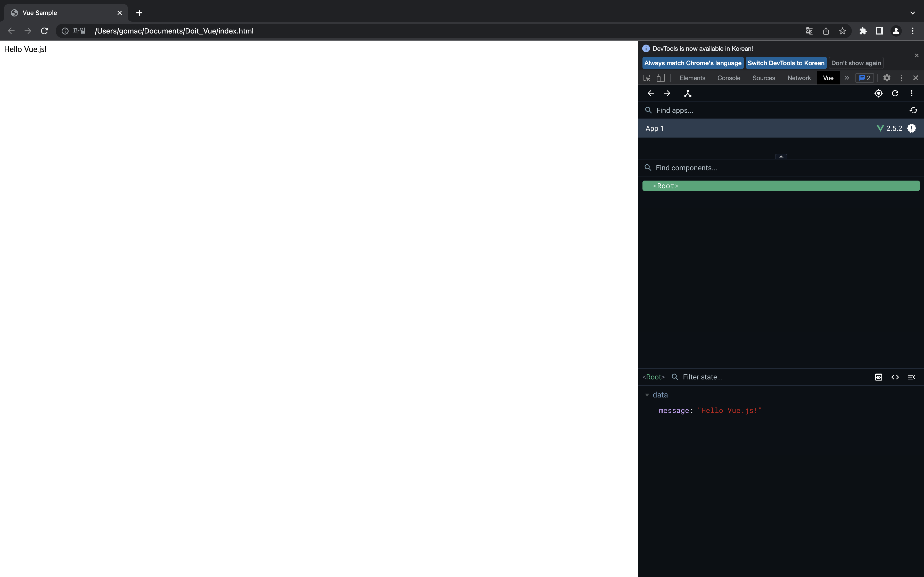Toggle the browser side panel
This screenshot has height=577, width=924.
[x=879, y=31]
